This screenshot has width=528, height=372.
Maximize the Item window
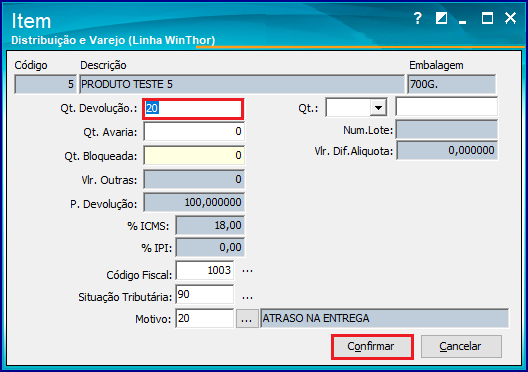click(x=487, y=18)
